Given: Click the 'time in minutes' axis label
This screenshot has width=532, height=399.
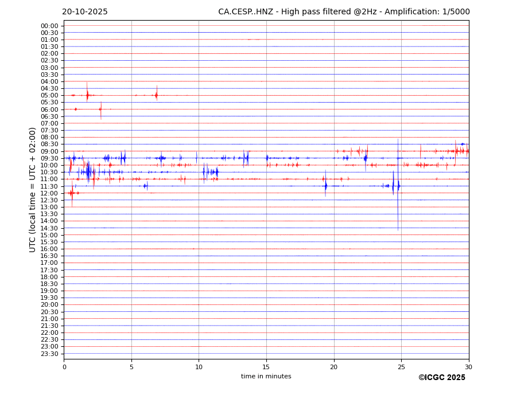Looking at the screenshot, I should coord(266,377).
